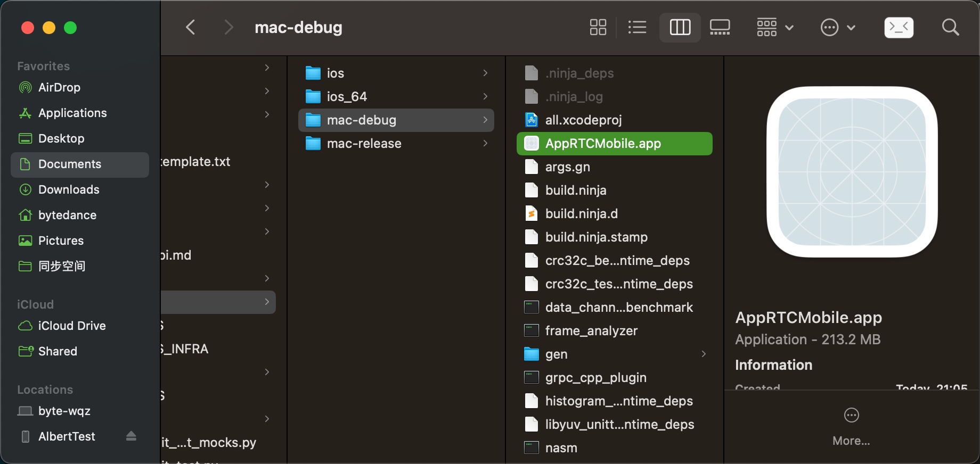Screen dimensions: 980x464
Task: Select the mac-release folder
Action: tap(364, 144)
